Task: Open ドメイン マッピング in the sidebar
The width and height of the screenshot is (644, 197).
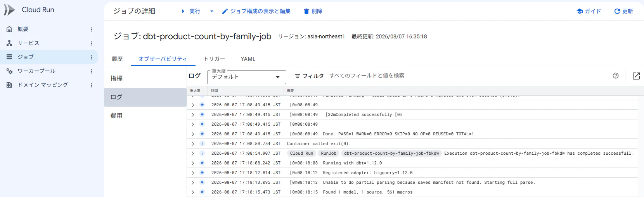Action: (43, 85)
